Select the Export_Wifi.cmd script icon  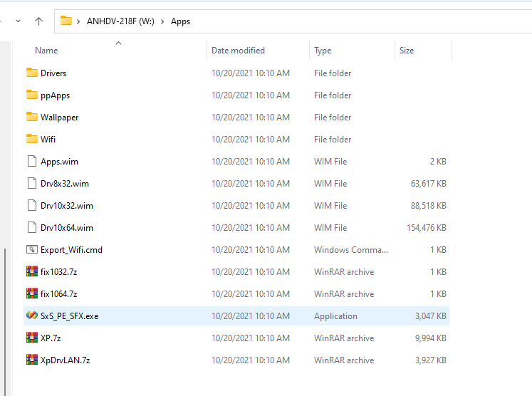click(32, 250)
